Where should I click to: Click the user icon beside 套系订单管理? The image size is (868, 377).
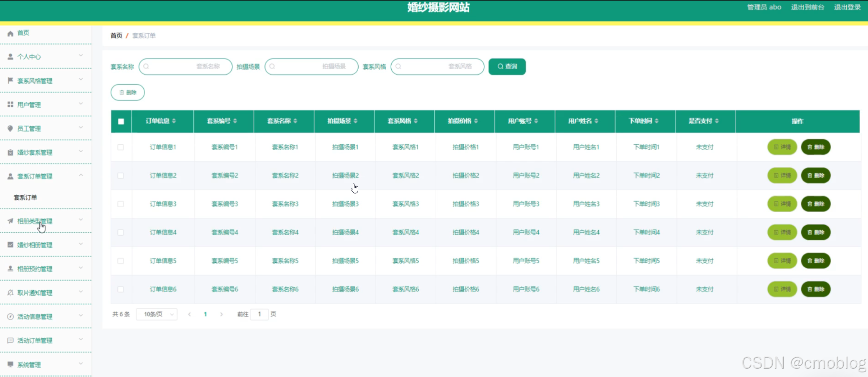pos(10,176)
